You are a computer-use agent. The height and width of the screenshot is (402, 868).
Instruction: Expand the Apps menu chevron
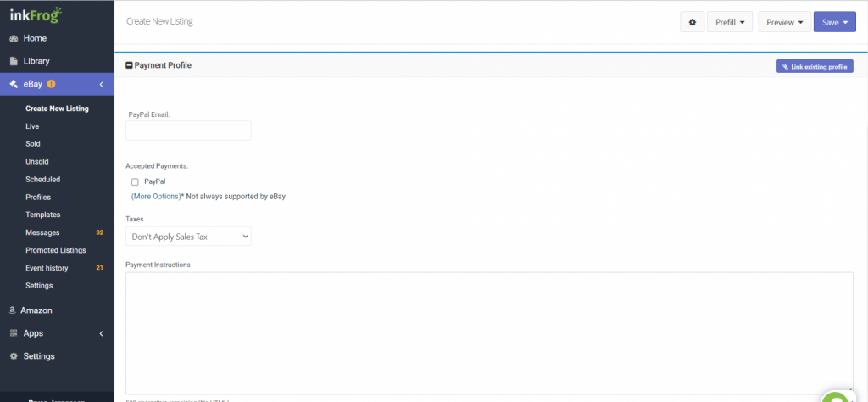(102, 333)
